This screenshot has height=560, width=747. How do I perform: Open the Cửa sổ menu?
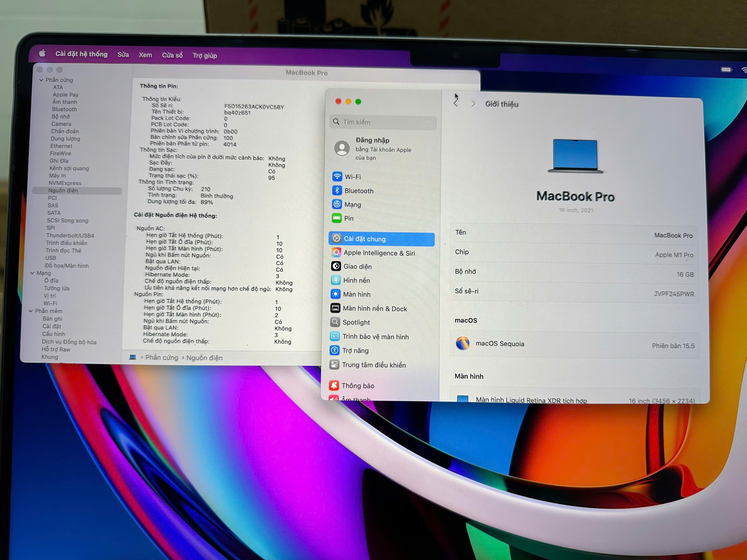point(172,55)
